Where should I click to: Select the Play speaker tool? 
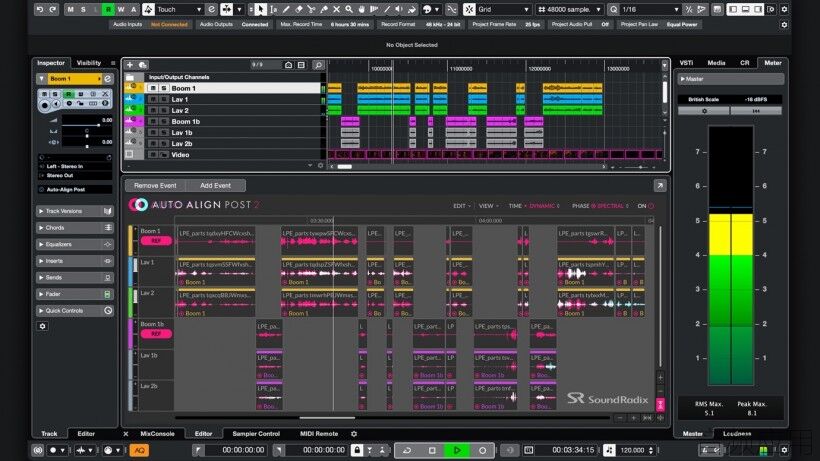coord(400,9)
